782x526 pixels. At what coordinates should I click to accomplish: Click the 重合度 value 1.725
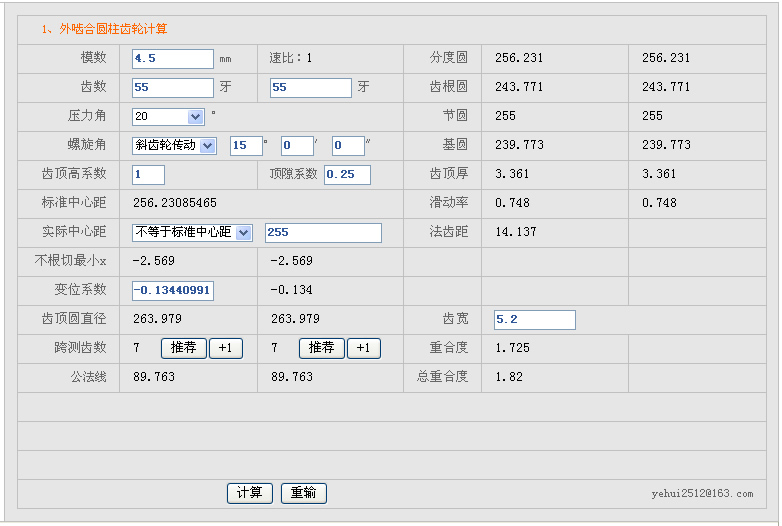coord(512,348)
